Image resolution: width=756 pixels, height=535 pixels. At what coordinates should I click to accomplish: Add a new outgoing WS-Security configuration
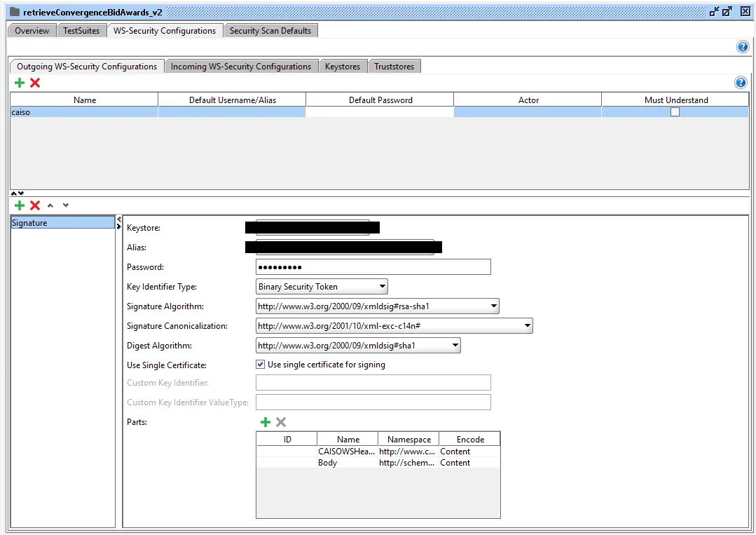[20, 83]
